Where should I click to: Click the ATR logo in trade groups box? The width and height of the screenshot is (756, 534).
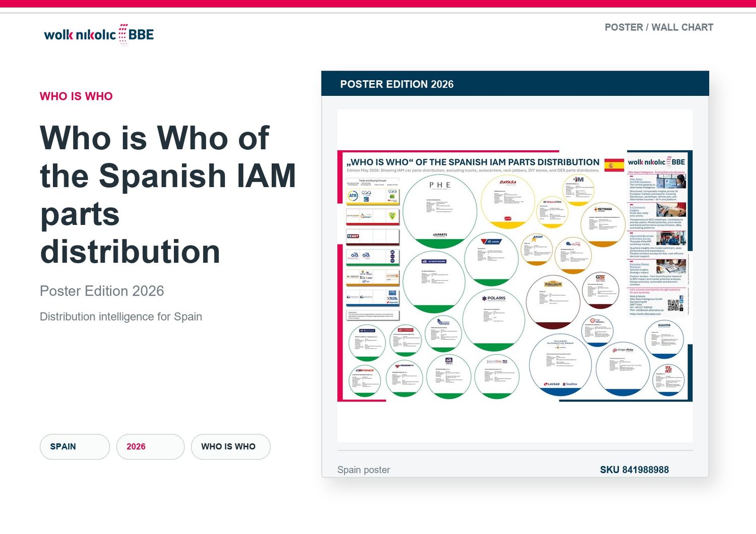tap(353, 196)
